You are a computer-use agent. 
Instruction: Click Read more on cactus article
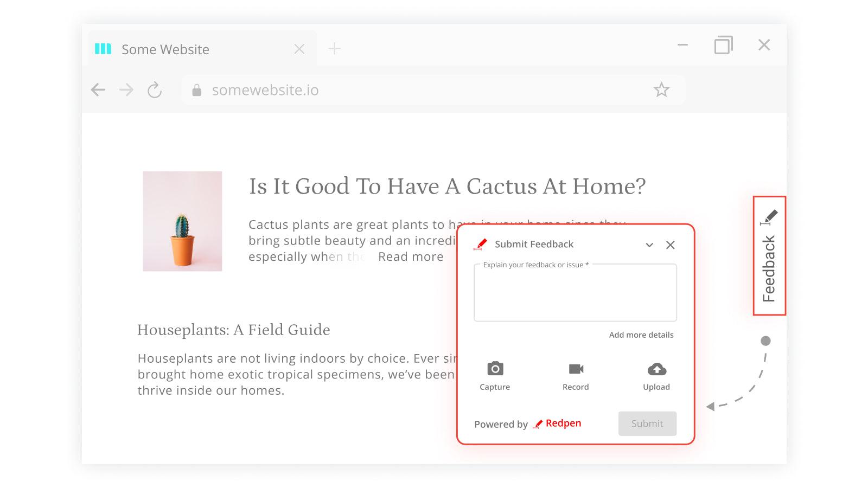(x=411, y=257)
